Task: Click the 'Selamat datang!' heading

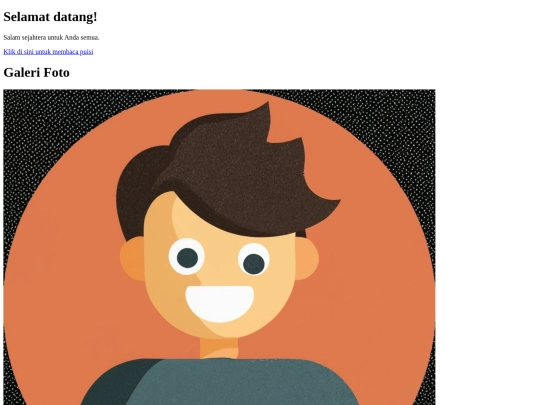Action: coord(50,17)
